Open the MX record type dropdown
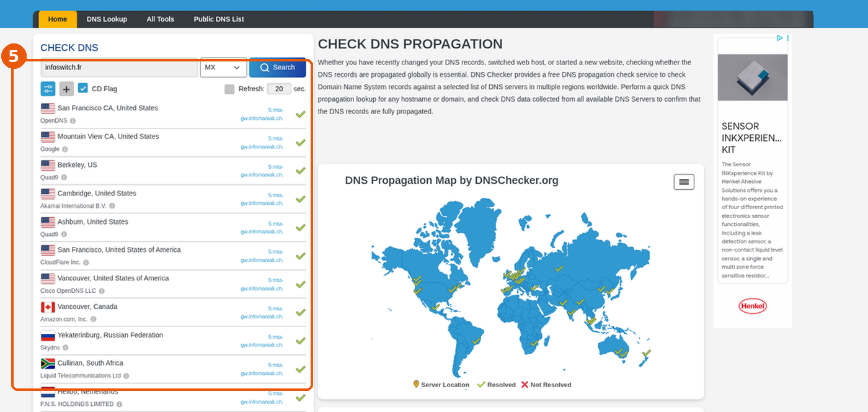 (223, 67)
